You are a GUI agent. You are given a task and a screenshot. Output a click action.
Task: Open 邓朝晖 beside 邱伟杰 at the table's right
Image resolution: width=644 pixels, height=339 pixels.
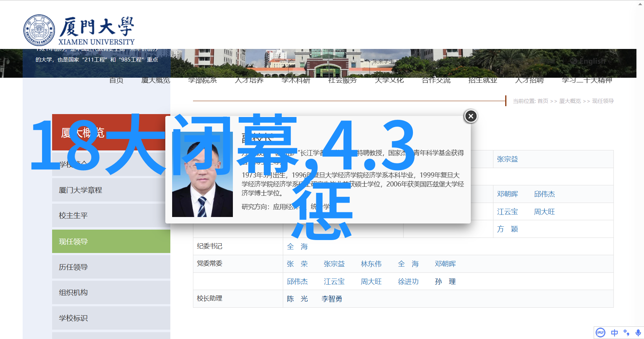[507, 194]
